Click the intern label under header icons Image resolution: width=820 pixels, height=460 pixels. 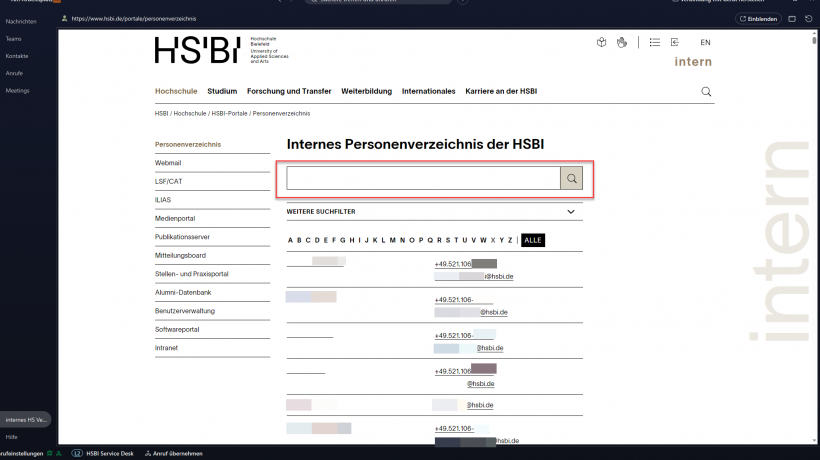[693, 62]
